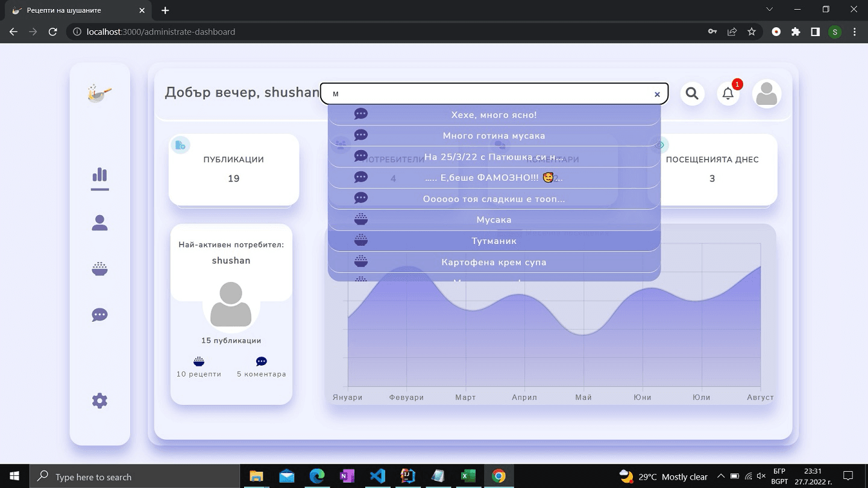
Task: Select the recipe result "Мусака"
Action: (x=494, y=220)
